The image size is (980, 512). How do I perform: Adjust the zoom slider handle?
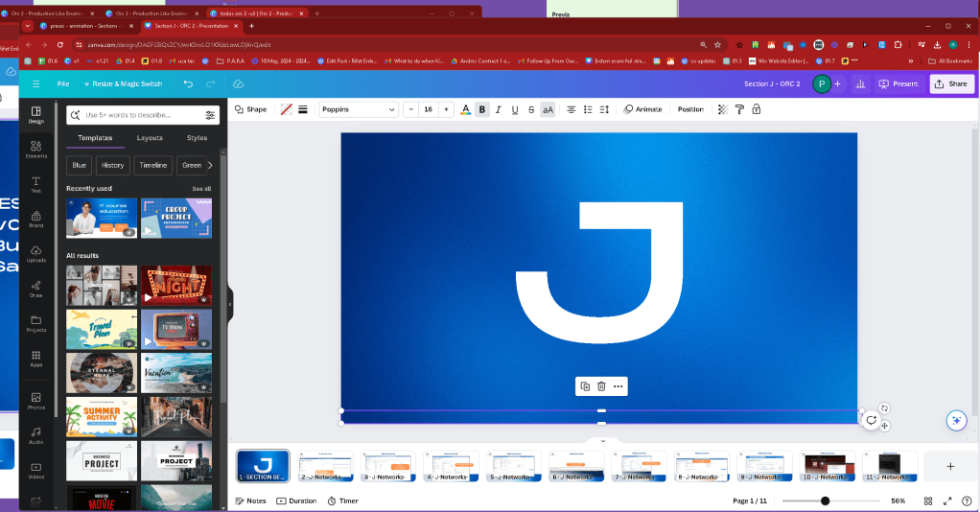(x=825, y=500)
